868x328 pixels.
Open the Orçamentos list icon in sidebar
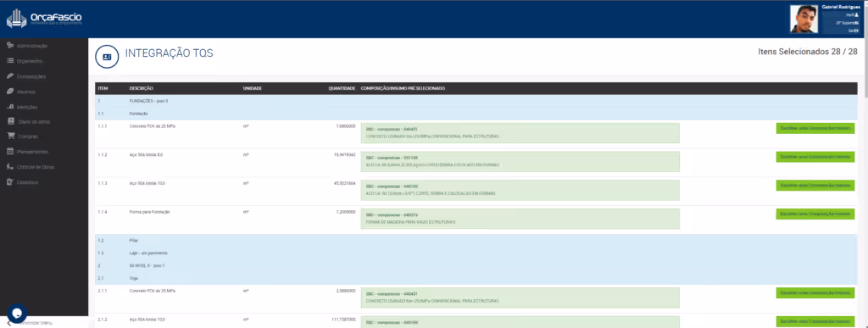click(x=10, y=61)
